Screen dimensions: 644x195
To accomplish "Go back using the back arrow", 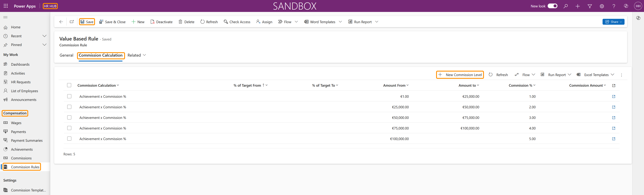I will (x=61, y=22).
